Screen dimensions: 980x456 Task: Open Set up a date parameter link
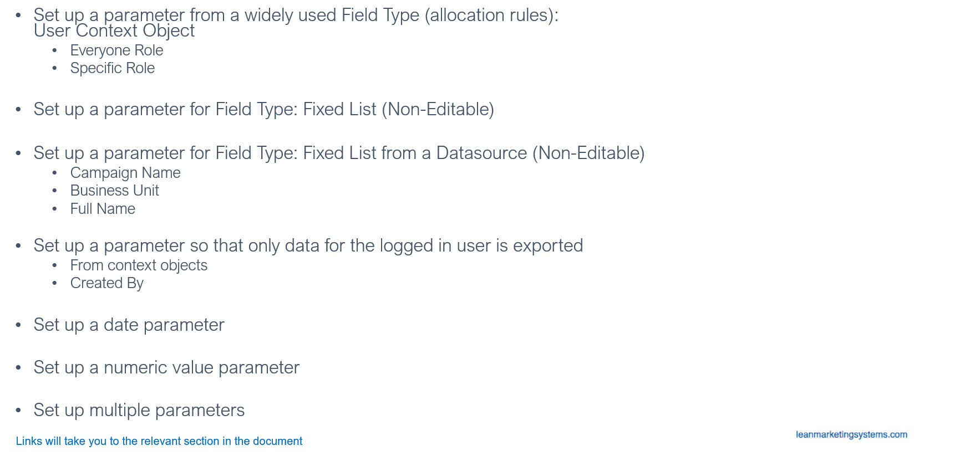click(129, 325)
